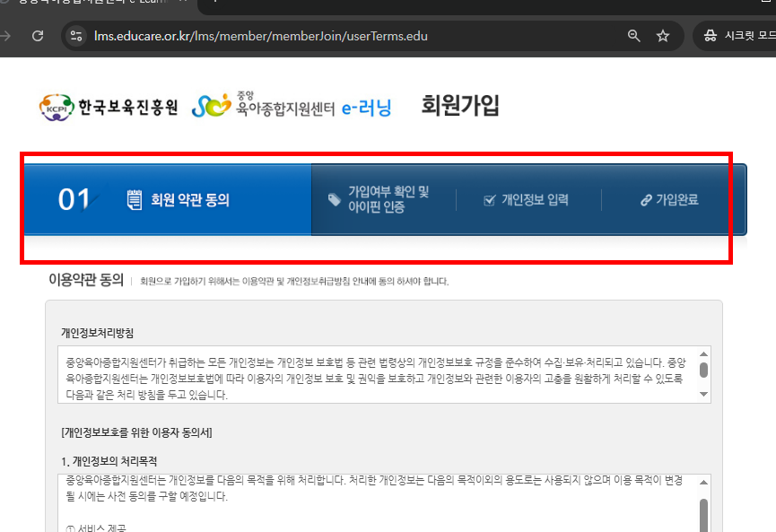The image size is (776, 532).
Task: Open site information via the lock-area icon
Action: 77,36
